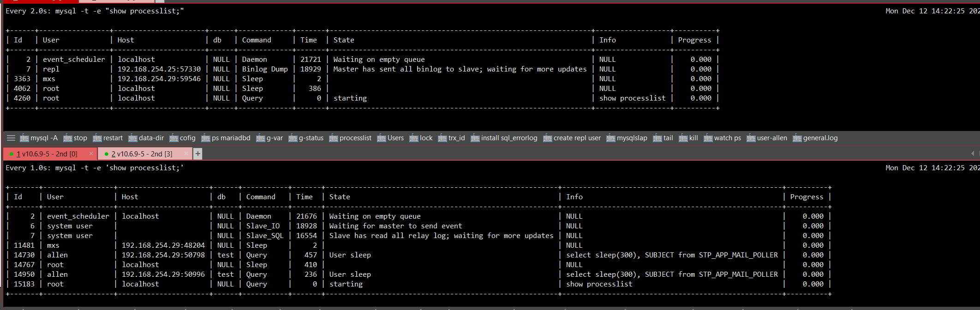Open the 'general.log' quick command
Screen dimensions: 980x310
click(815, 138)
